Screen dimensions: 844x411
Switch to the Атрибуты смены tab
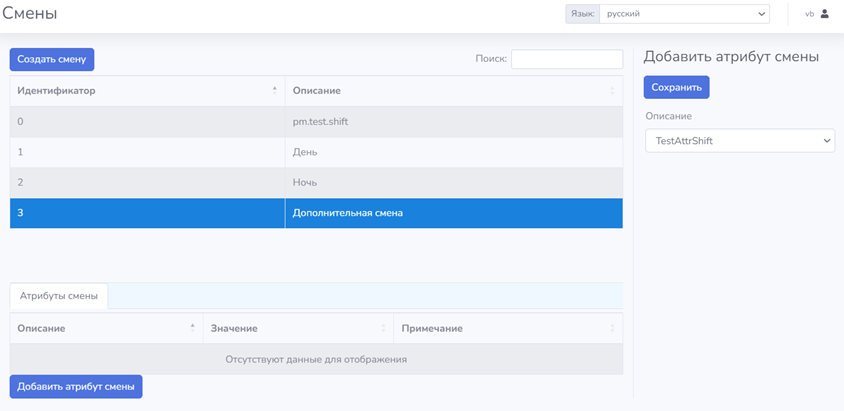pos(59,296)
